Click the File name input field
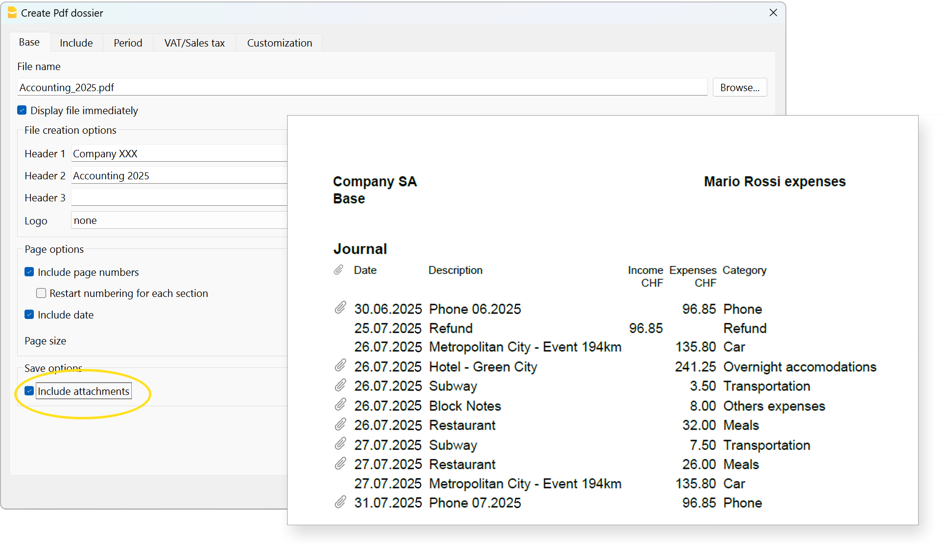950x560 pixels. [x=363, y=87]
